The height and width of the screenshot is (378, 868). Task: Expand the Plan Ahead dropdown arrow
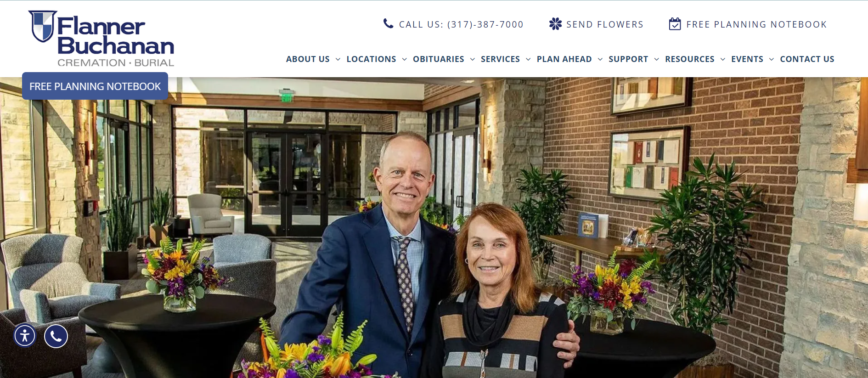pyautogui.click(x=600, y=59)
